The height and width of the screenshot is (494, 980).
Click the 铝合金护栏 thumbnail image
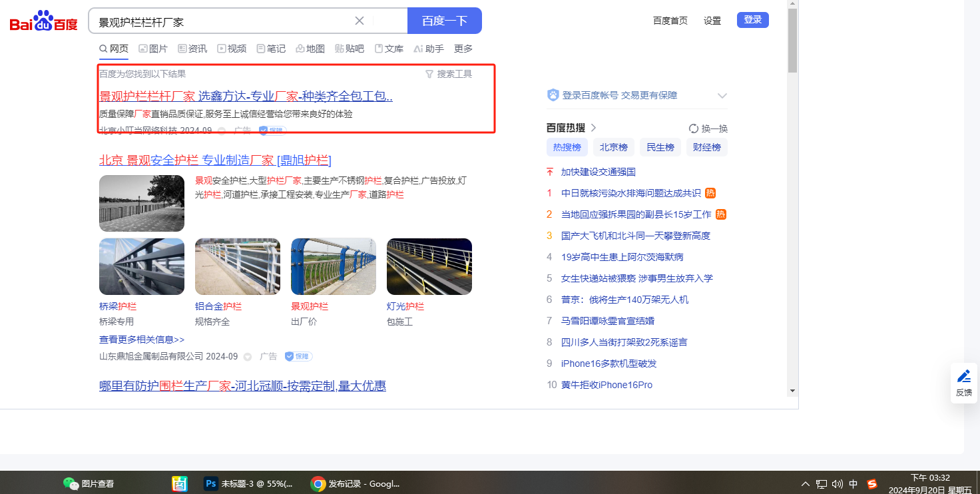238,266
